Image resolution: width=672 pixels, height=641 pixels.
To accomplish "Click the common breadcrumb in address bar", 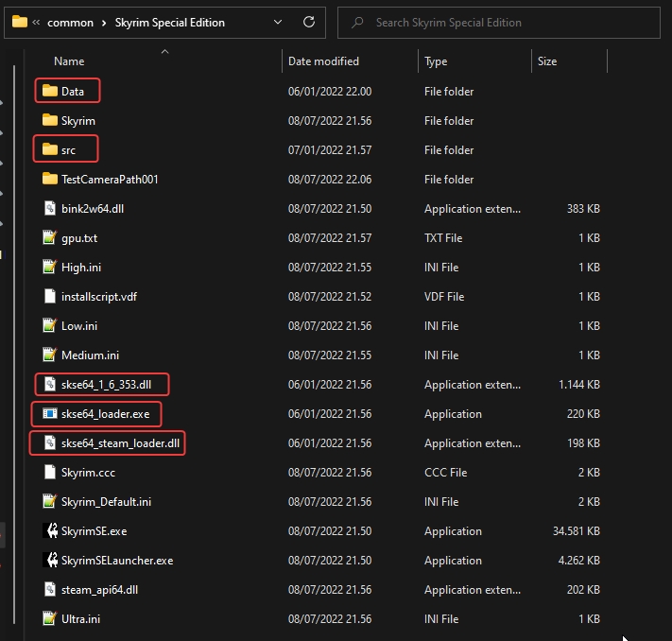I will click(x=72, y=22).
